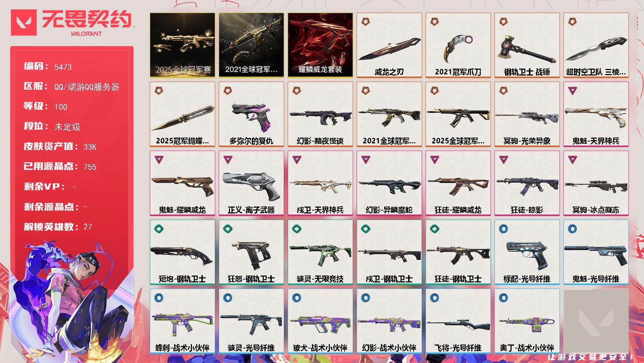Select the 骇灵-无限竞技 skin card
This screenshot has width=644, height=363.
[x=320, y=252]
